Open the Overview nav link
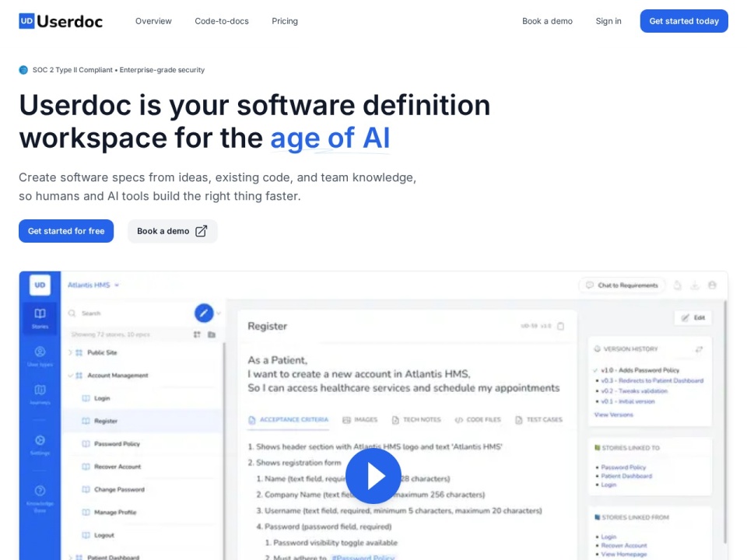Viewport: 747px width, 560px height. [x=153, y=21]
